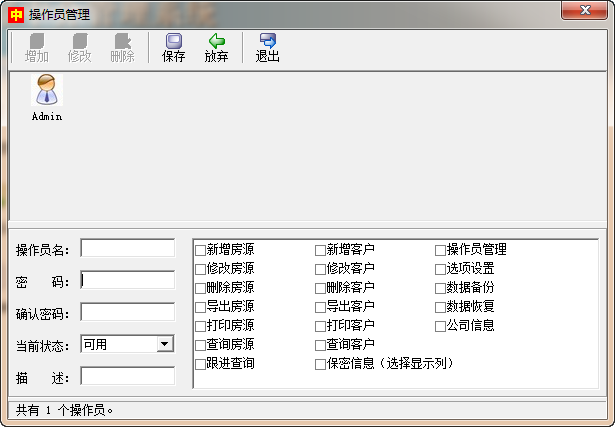Click the grayed 删除 (Delete) toolbar icon
615x427 pixels.
point(122,41)
